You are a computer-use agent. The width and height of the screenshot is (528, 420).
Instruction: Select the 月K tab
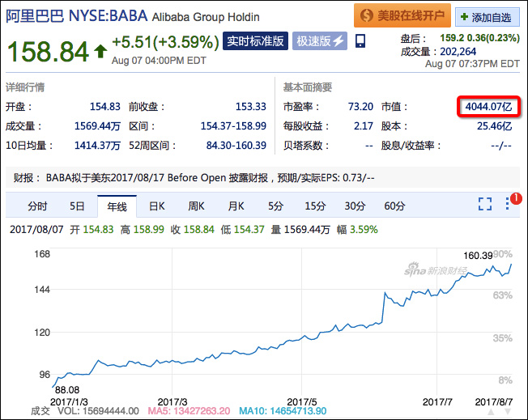236,206
